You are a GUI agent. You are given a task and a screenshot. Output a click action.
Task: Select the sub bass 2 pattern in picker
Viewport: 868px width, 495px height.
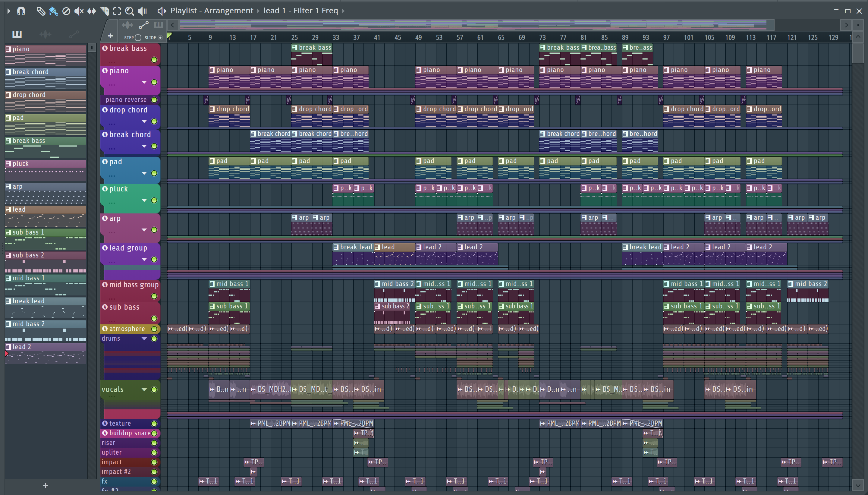(46, 262)
